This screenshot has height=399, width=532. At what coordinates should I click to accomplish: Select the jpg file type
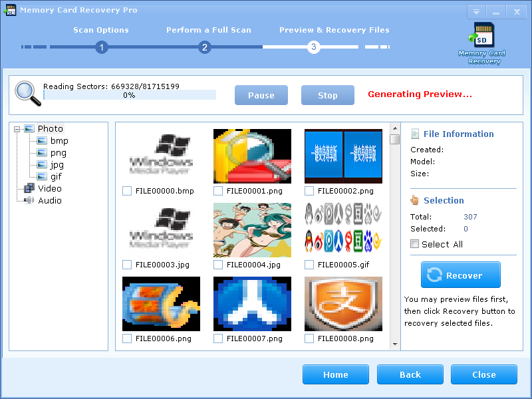[57, 164]
